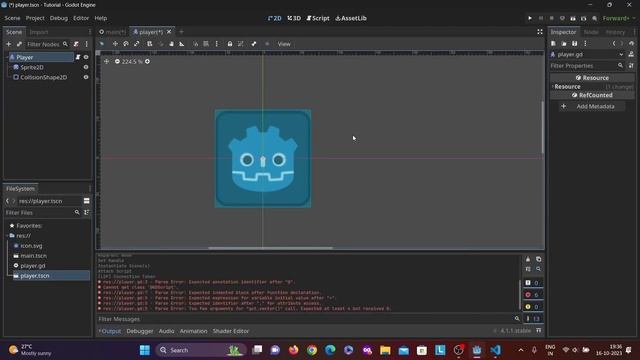
Task: Toggle error messages filter showing 6
Action: (x=533, y=295)
